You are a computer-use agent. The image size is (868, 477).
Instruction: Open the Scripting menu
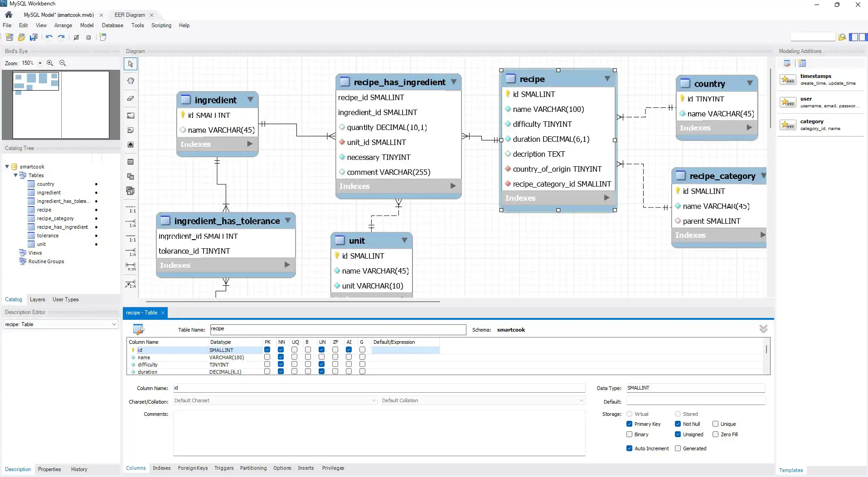161,25
